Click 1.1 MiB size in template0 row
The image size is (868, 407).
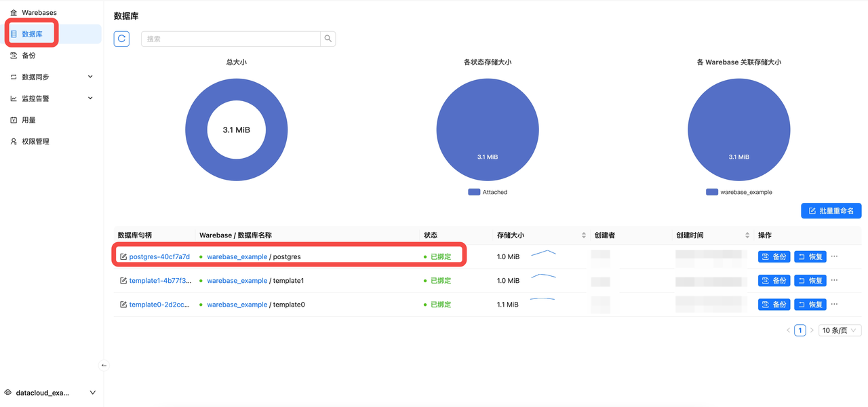coord(508,305)
